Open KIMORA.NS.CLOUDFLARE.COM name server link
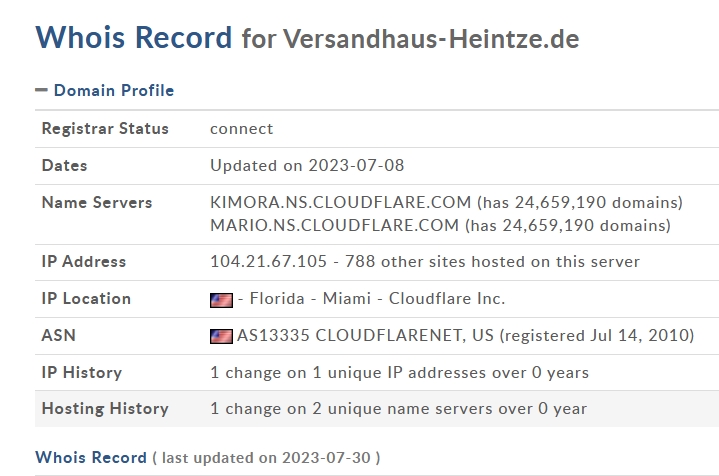This screenshot has height=476, width=719. click(341, 202)
